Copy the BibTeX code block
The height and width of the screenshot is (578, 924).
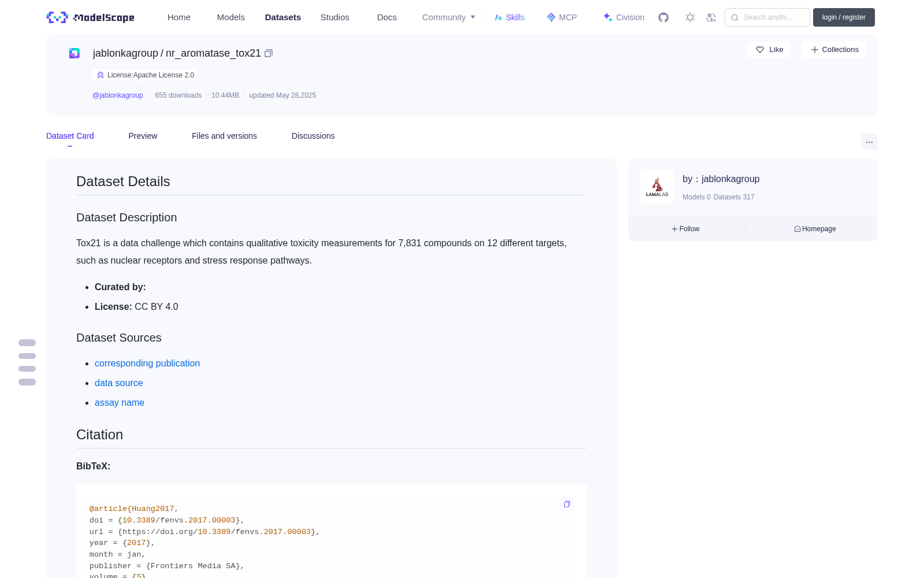[x=567, y=504]
